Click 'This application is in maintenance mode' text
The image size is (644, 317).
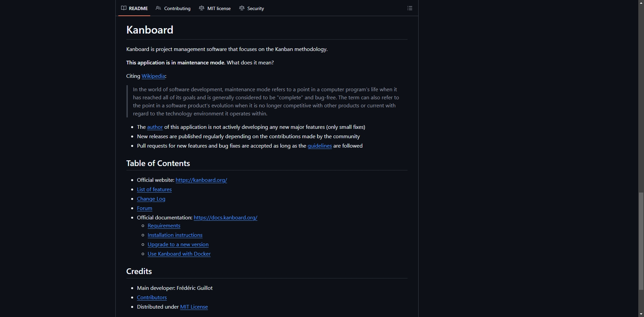175,63
